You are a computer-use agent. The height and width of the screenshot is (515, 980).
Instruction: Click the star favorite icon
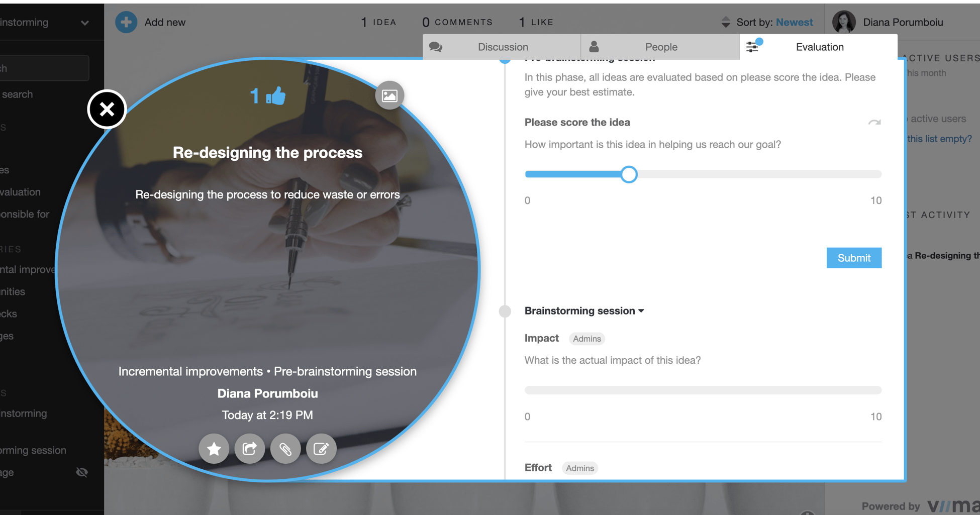pos(214,449)
